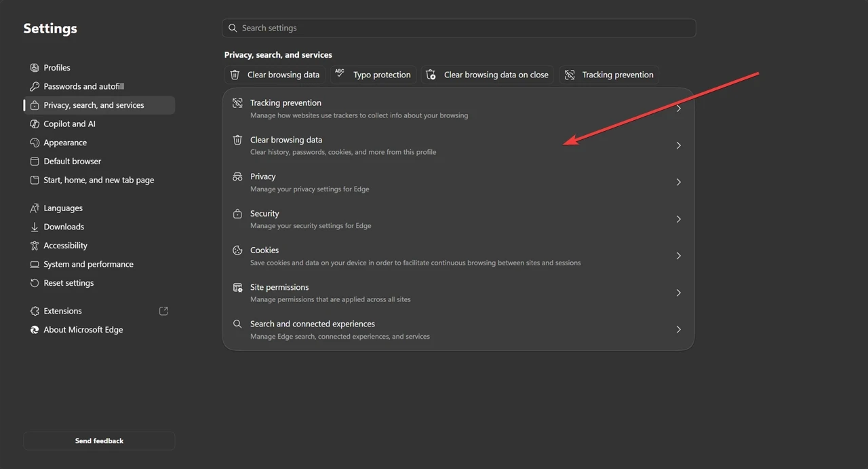Open Privacy row via its chevron

coord(678,182)
